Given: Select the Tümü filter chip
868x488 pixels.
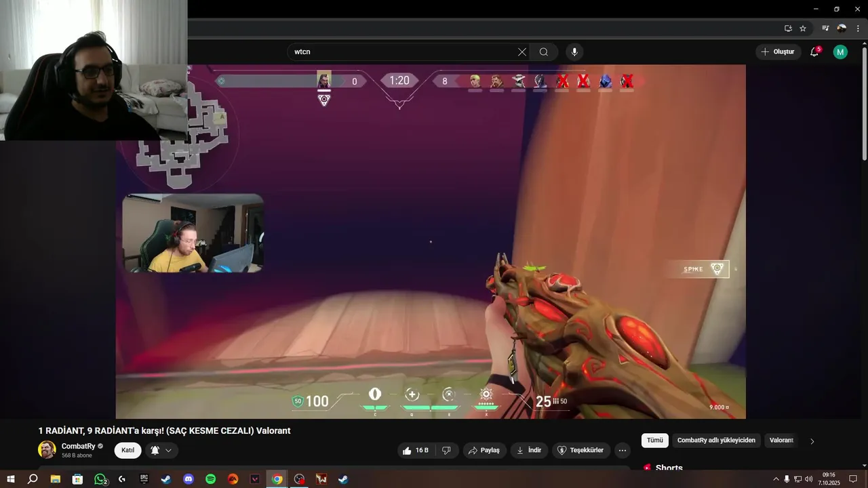Looking at the screenshot, I should 655,441.
